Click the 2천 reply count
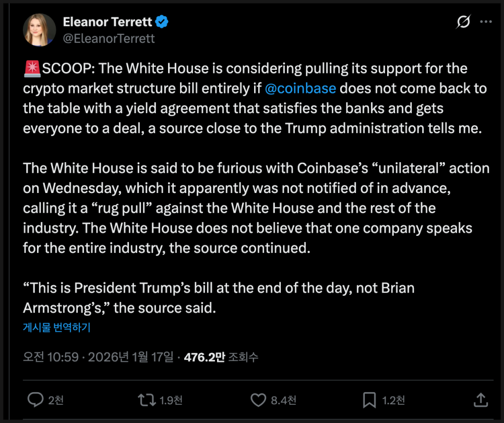 click(x=56, y=401)
